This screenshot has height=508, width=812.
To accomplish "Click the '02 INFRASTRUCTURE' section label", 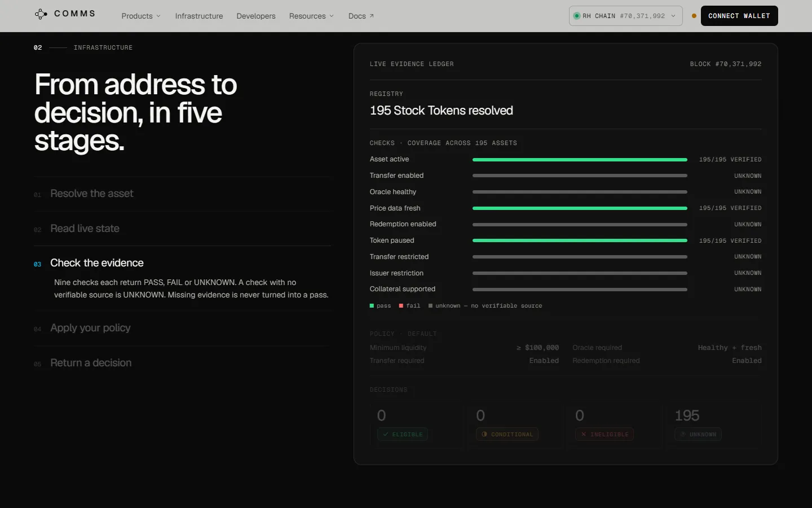I will pyautogui.click(x=83, y=47).
